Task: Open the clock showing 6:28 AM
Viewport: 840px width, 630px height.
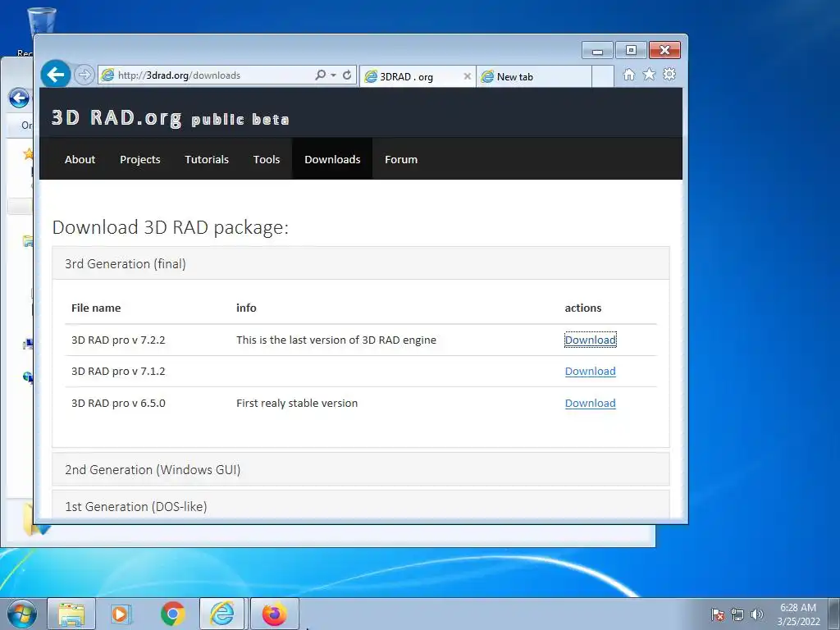Action: (x=798, y=614)
